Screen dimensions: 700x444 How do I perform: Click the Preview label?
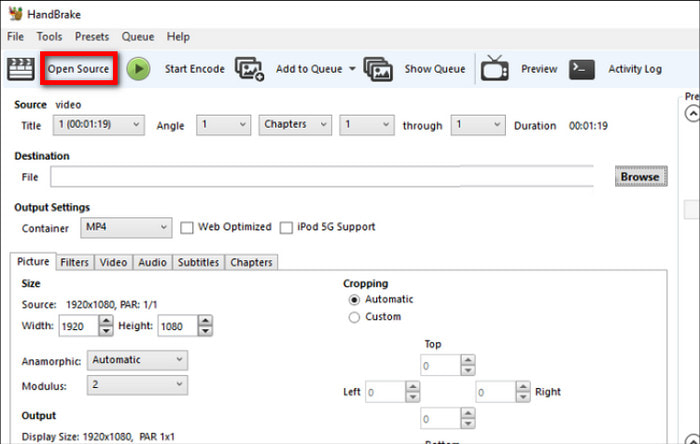539,69
